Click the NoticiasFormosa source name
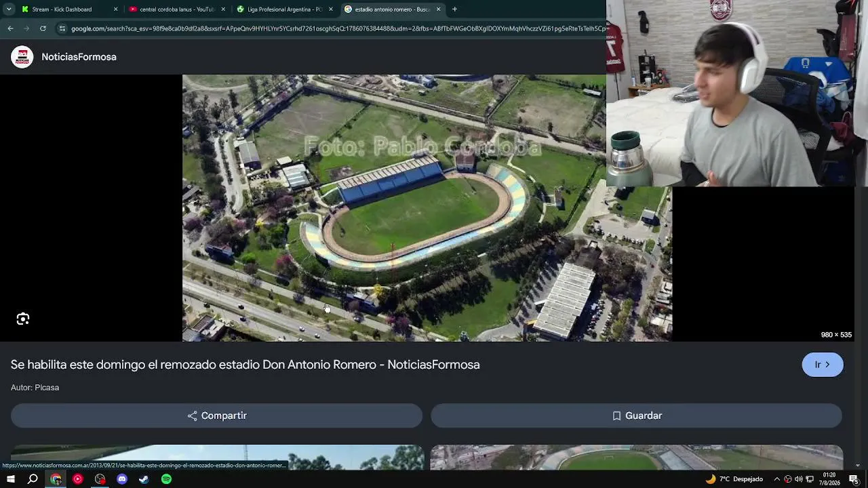This screenshot has height=488, width=868. (x=79, y=57)
